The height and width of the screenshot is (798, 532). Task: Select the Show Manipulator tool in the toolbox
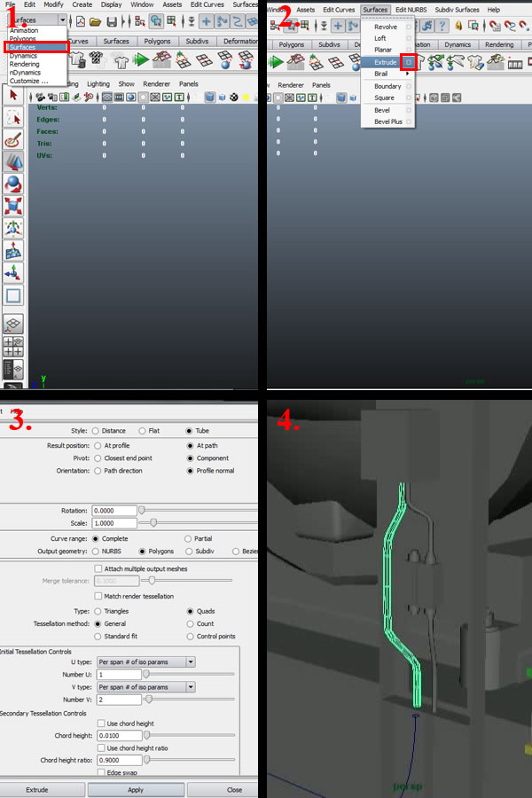click(x=13, y=273)
